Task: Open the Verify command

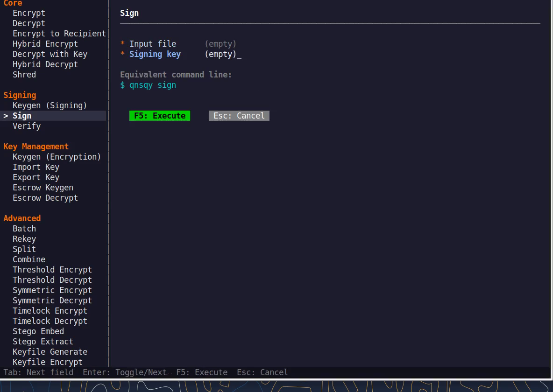Action: pos(27,126)
